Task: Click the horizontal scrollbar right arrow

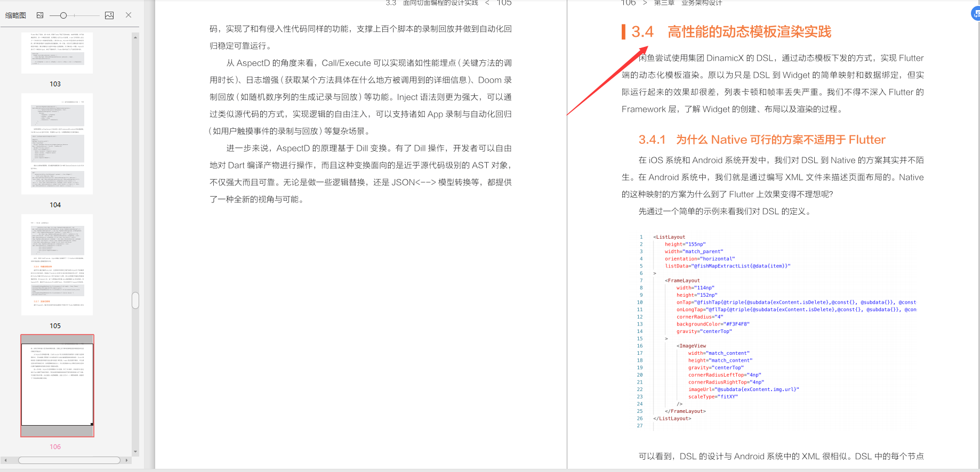Action: [x=126, y=460]
